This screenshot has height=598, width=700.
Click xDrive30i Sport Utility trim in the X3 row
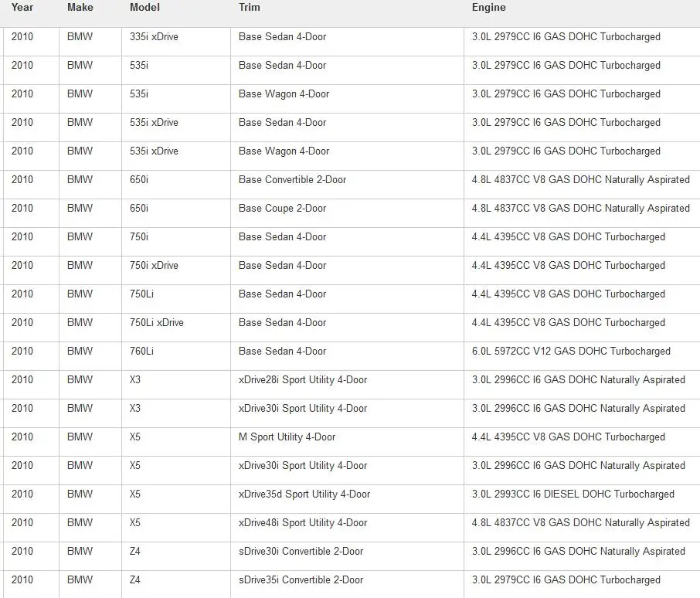(x=303, y=408)
